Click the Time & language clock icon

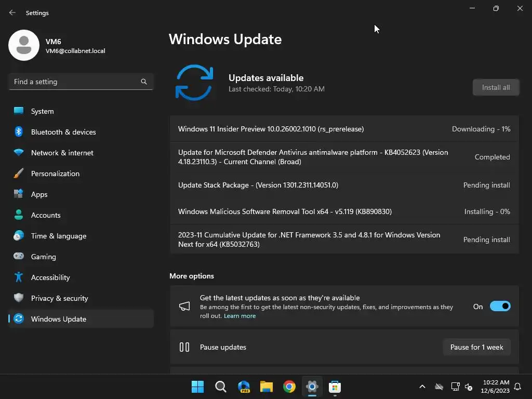point(19,235)
